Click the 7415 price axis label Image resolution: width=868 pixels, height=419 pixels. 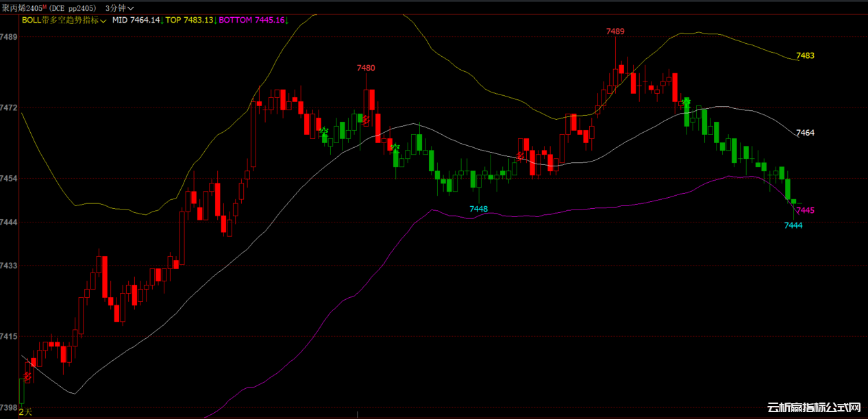click(10, 337)
